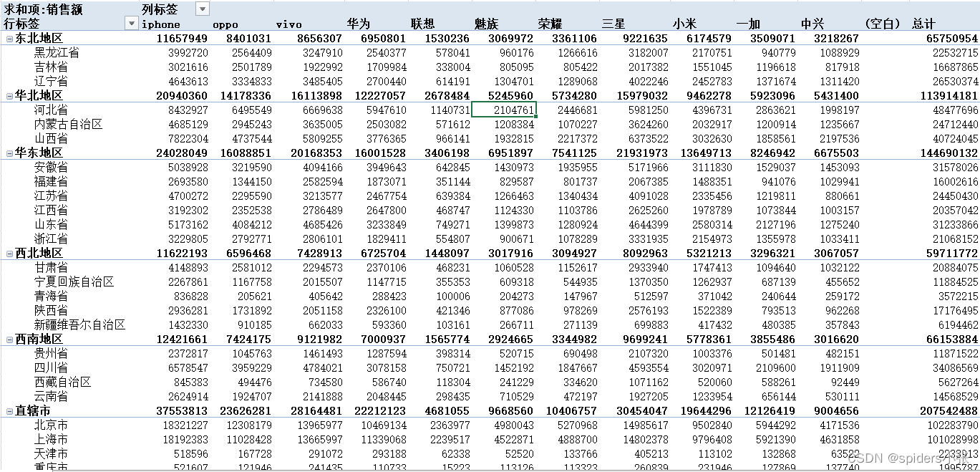Select 四川省 iphone value 6578547

pyautogui.click(x=188, y=367)
